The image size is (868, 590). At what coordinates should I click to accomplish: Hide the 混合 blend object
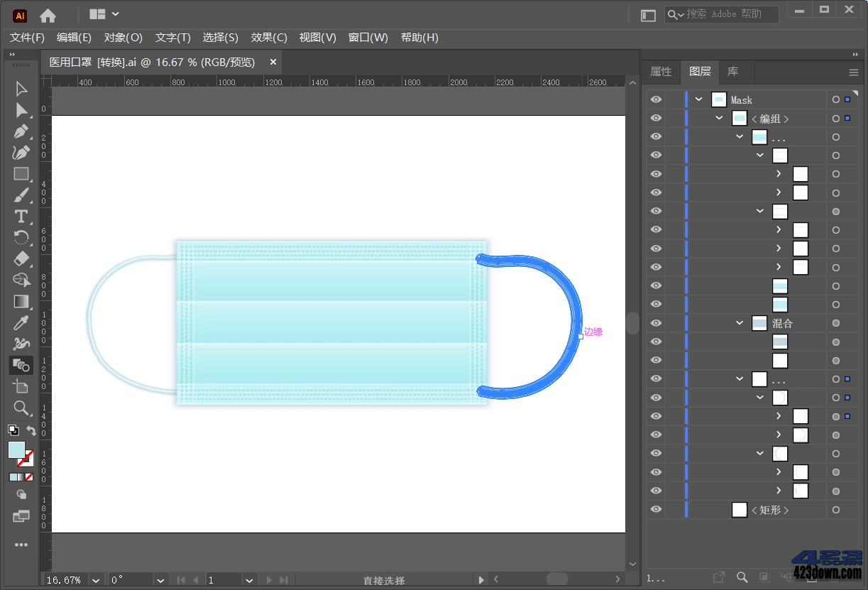coord(655,323)
